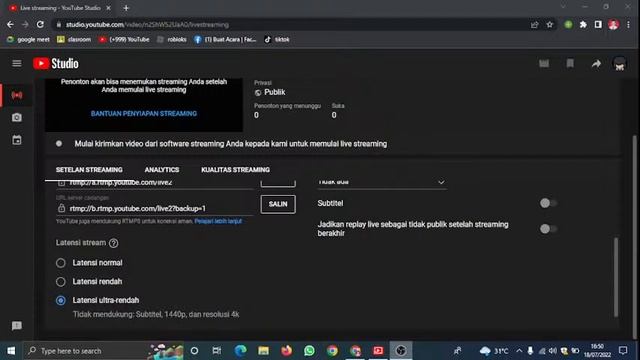Open the account avatar in Studio header

(620, 64)
